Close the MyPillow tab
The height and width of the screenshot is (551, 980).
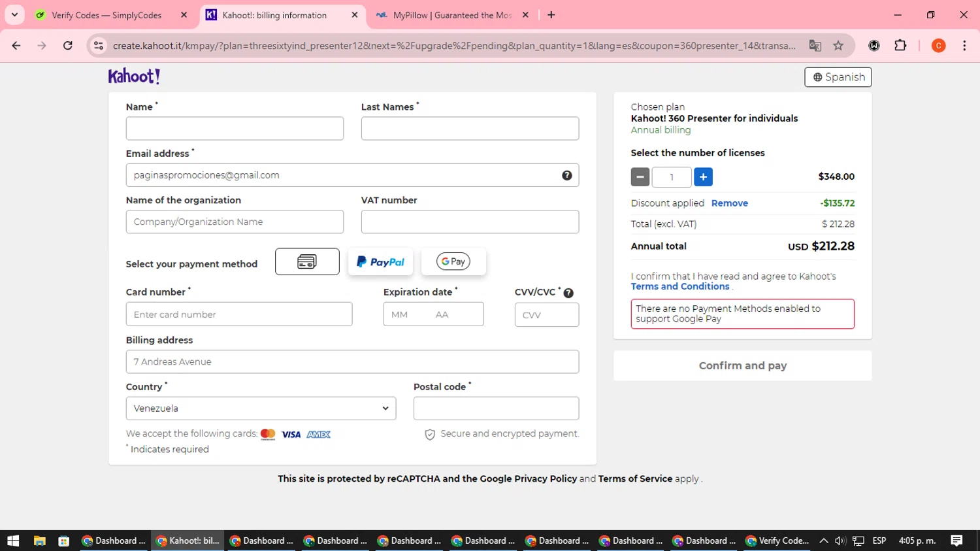pos(525,15)
